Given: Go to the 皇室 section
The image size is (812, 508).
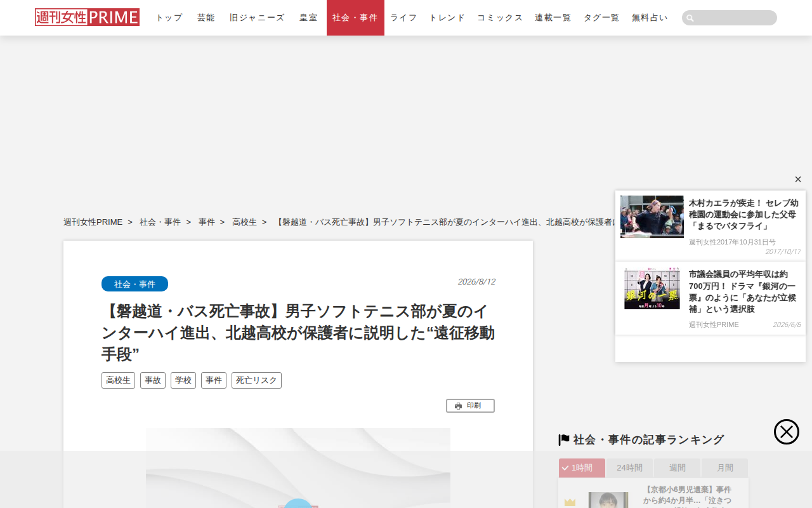Looking at the screenshot, I should click(x=308, y=18).
